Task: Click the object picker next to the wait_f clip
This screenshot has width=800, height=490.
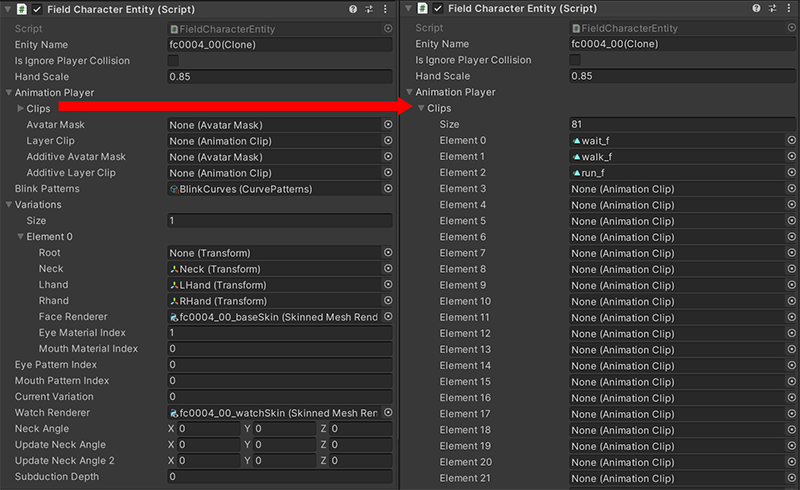Action: pyautogui.click(x=790, y=141)
